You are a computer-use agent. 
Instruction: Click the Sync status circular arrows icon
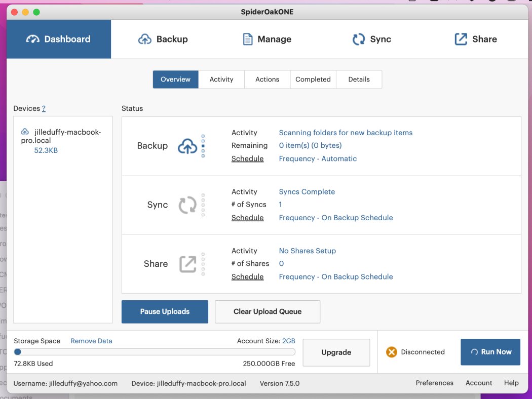pyautogui.click(x=187, y=205)
